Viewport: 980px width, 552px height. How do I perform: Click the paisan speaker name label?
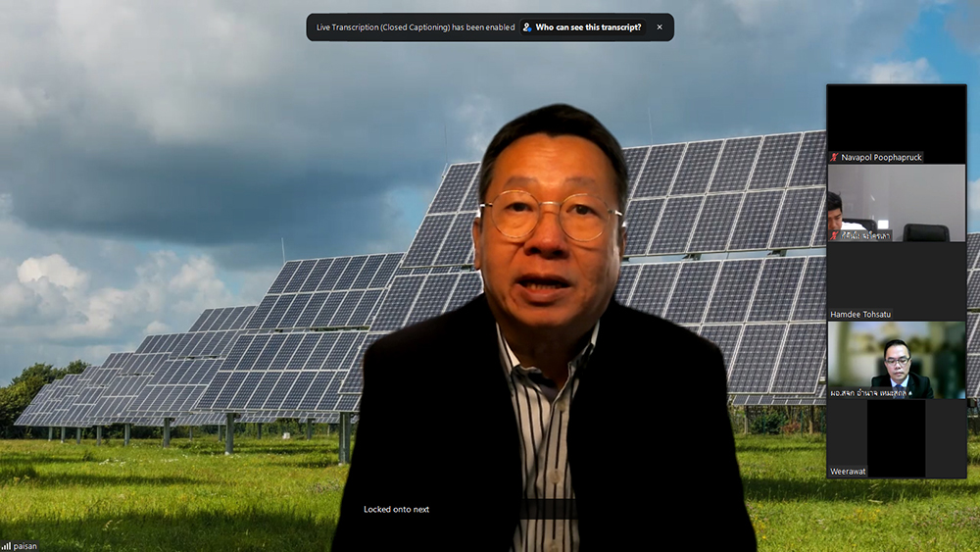(x=25, y=546)
